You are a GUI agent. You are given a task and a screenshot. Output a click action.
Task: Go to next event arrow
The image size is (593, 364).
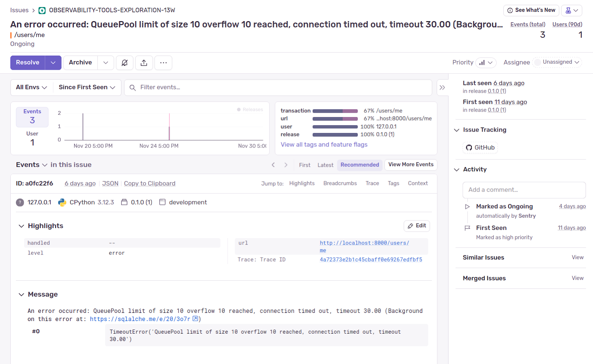pos(286,165)
